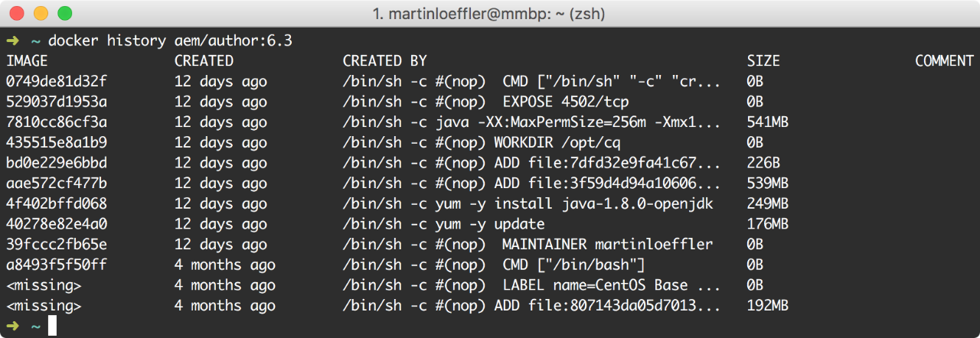Click image ID 7810cc86cf3a
Viewport: 980px width, 338px height.
coord(57,122)
